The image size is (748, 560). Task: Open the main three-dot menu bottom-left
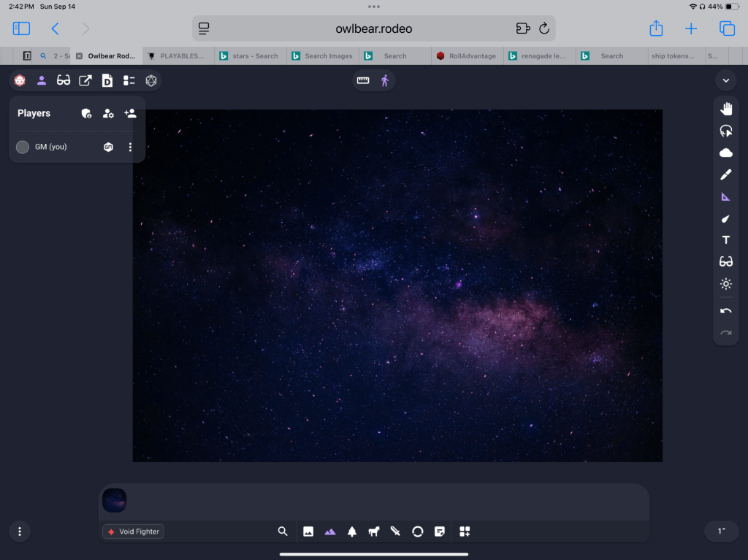[x=20, y=532]
